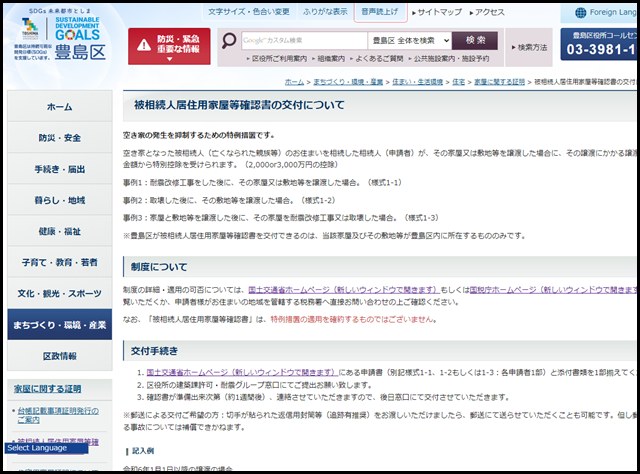
Task: Click the warning triangle emergency icon
Action: [144, 45]
